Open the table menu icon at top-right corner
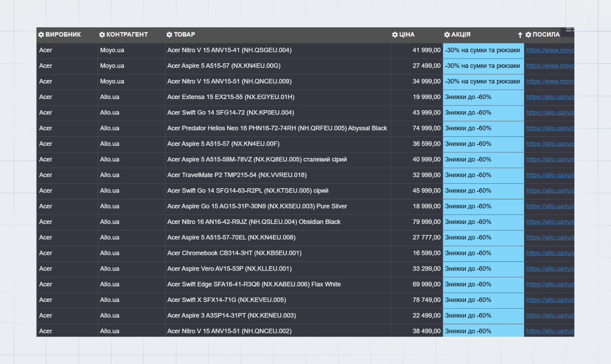The image size is (611, 364). [569, 29]
